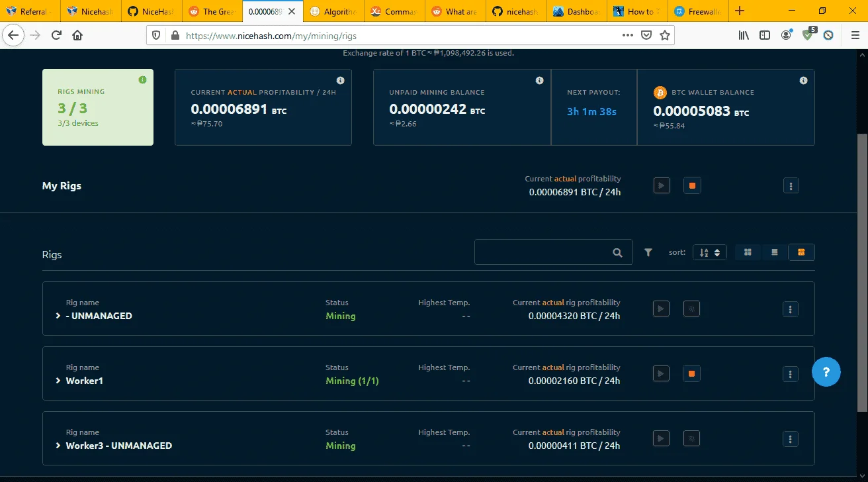Open Firefox account icon

(786, 35)
